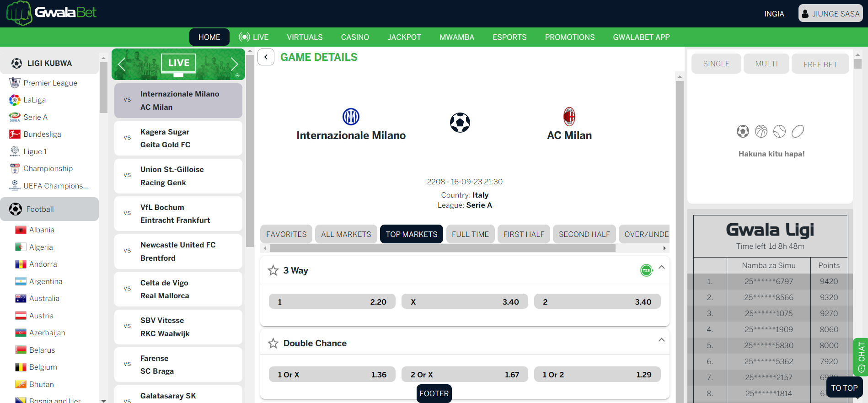Screen dimensions: 868x403
Task: Click the soccer ball icon in empty betslip
Action: tap(743, 132)
